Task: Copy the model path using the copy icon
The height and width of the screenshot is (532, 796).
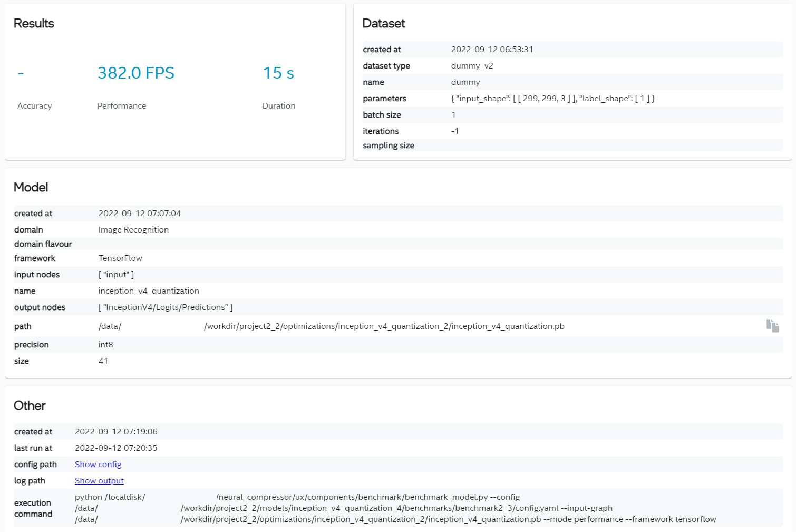Action: 772,326
